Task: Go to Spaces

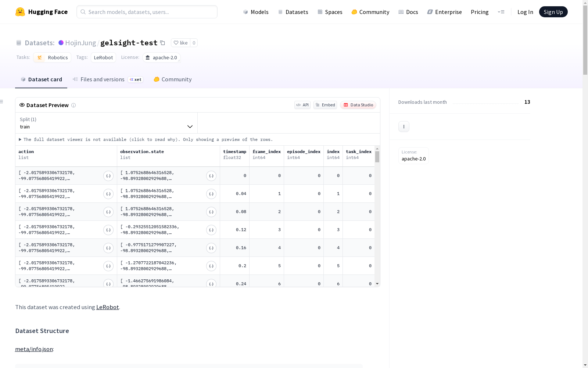Action: click(330, 12)
